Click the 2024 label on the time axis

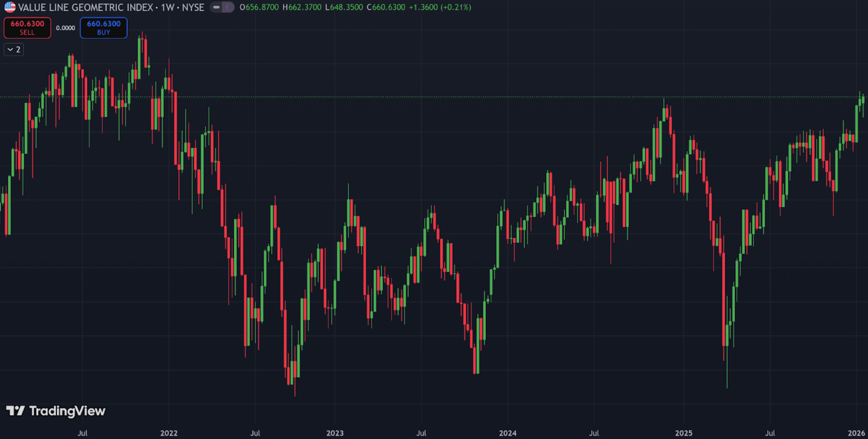[508, 433]
